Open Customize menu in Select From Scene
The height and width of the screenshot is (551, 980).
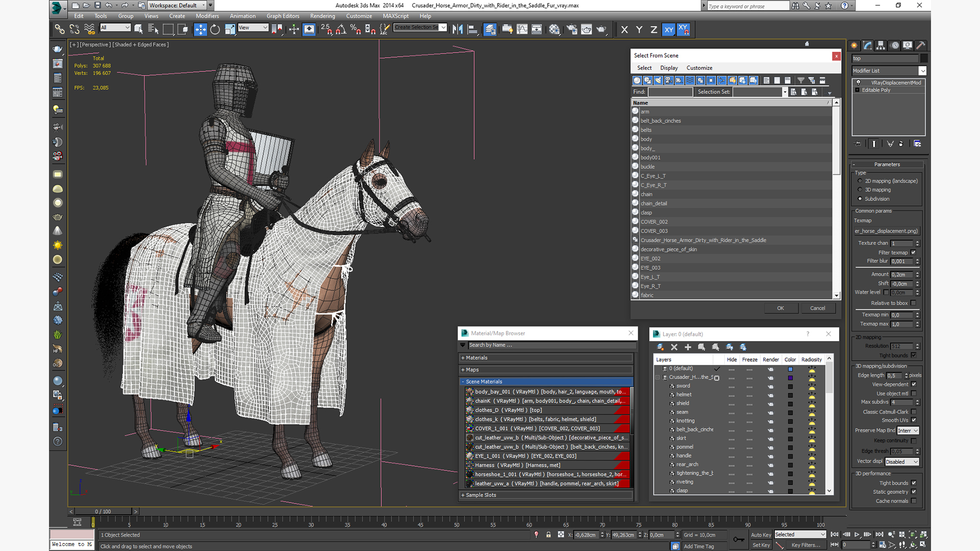point(699,68)
